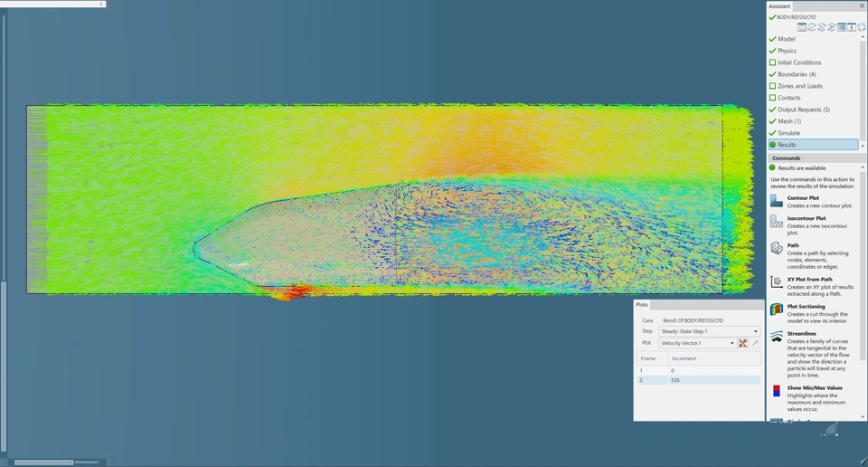
Task: Click the Plot Sectioning command title
Action: coord(806,306)
